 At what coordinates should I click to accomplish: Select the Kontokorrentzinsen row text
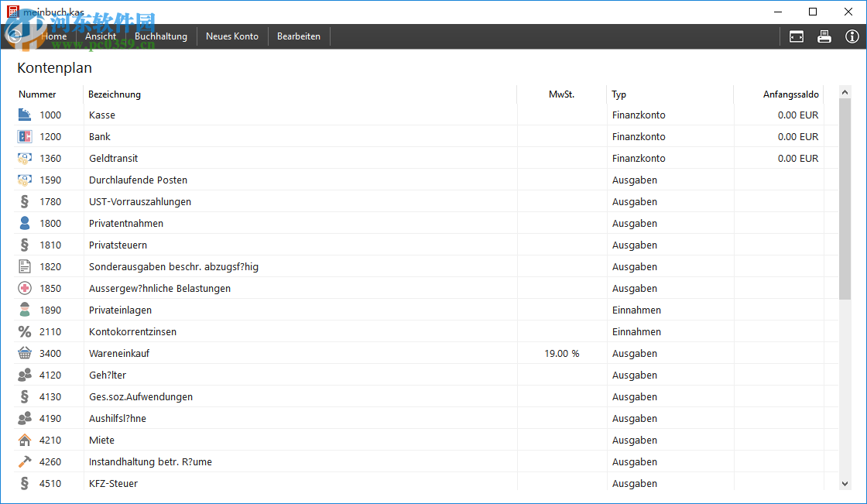pos(132,331)
